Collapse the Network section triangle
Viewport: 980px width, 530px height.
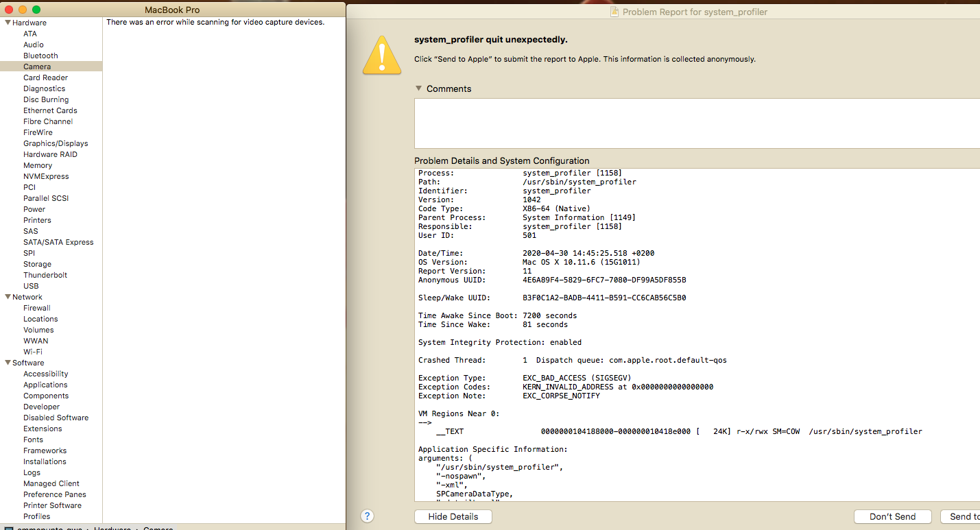[x=7, y=297]
